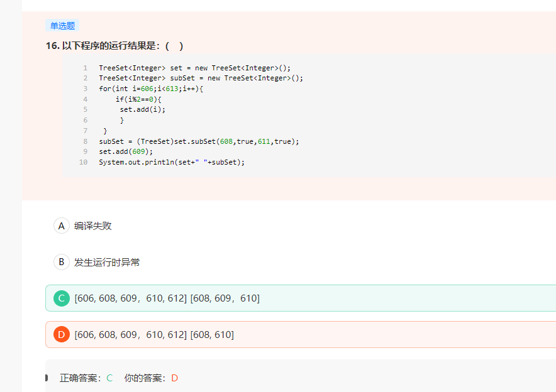Click question 16 title text

tap(114, 46)
